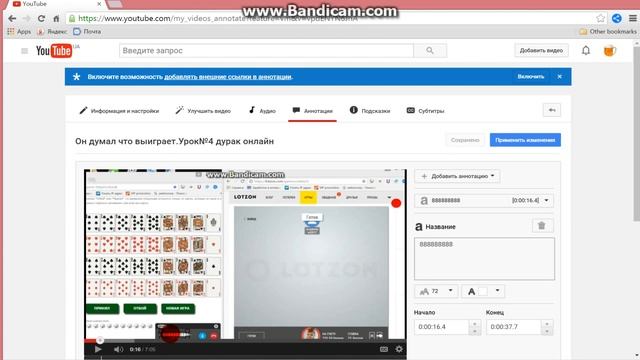This screenshot has height=360, width=640.
Task: Open Почта bookmark
Action: 87,31
